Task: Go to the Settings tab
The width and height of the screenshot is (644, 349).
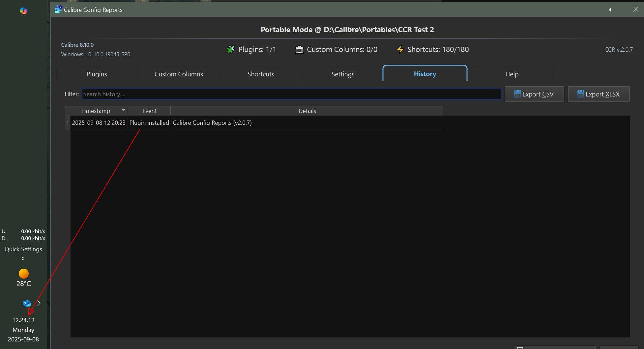Action: [x=343, y=74]
